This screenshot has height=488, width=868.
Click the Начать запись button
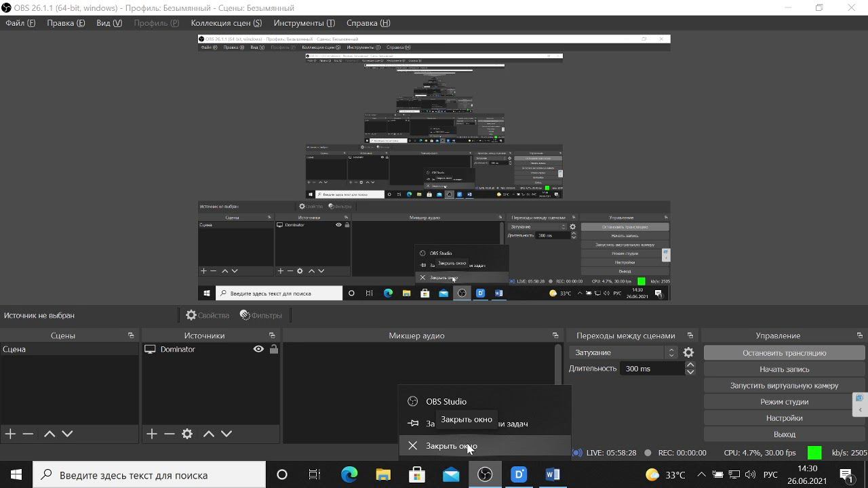coord(784,369)
